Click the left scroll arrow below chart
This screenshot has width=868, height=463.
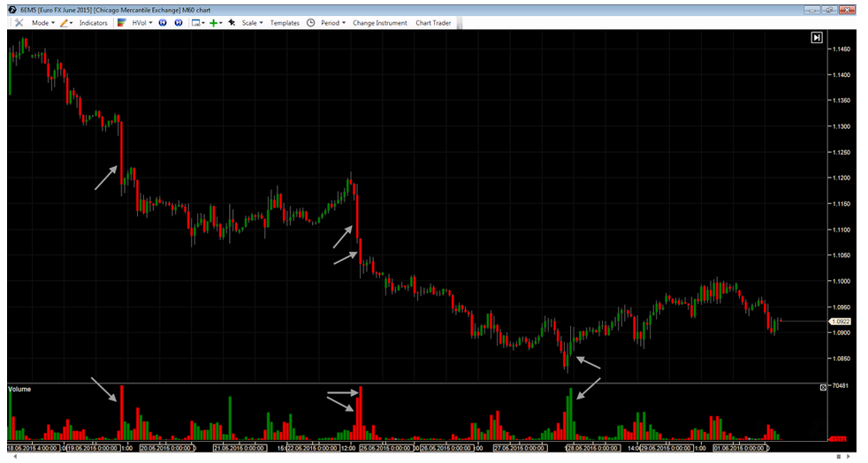point(16,456)
